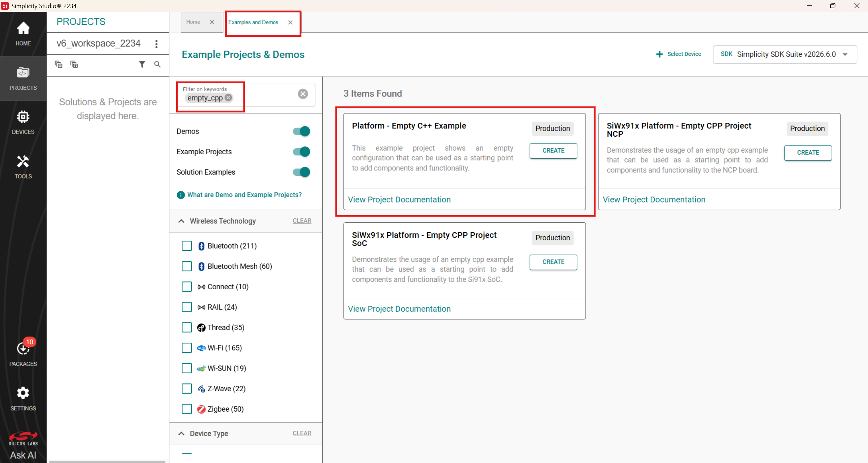Create the Platform - Empty C++ Example project

tap(553, 151)
